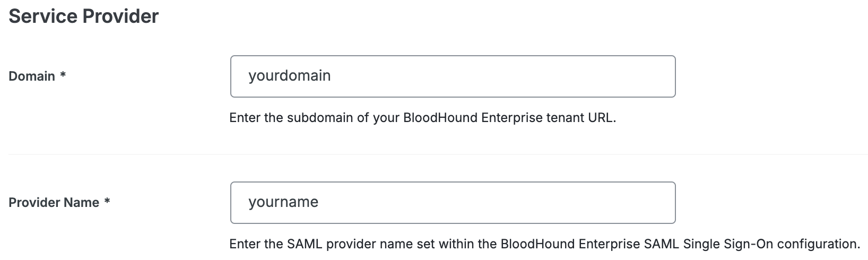The width and height of the screenshot is (868, 260).
Task: Click the SAML provider name help text
Action: [x=544, y=244]
